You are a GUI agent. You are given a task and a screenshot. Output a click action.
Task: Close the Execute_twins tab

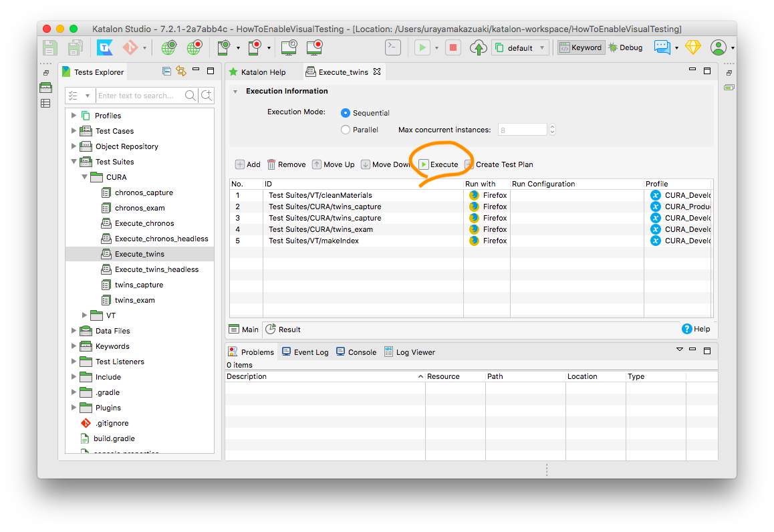coord(377,72)
